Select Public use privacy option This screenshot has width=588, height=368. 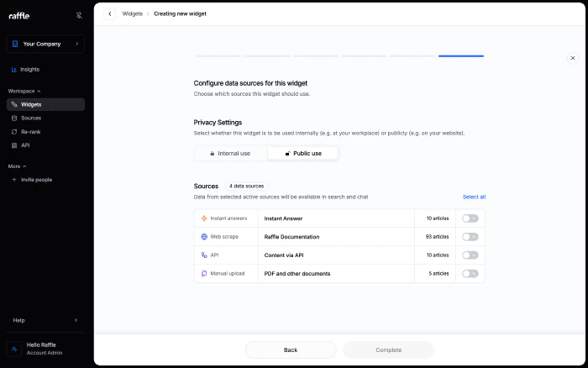click(303, 154)
